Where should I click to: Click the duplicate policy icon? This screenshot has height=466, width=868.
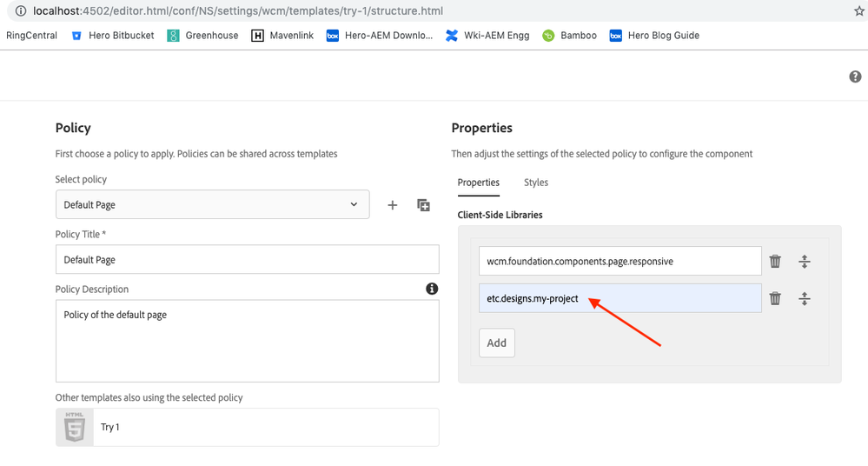pos(423,205)
